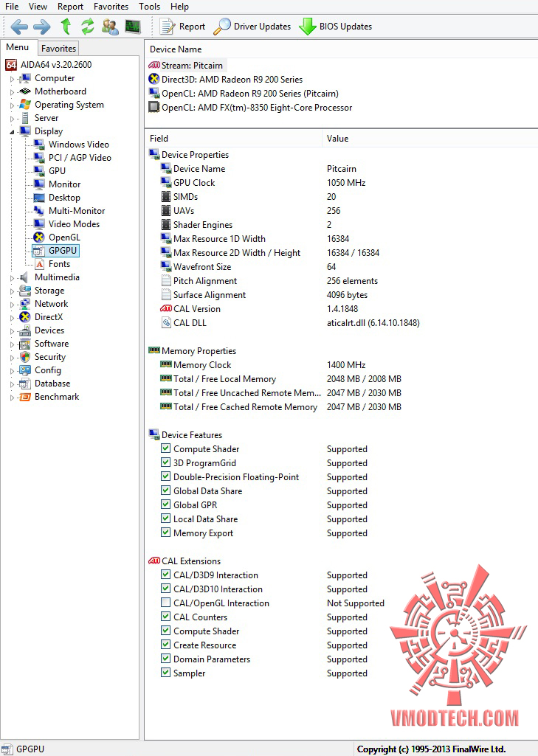Screen dimensions: 538x756
Task: Open the Help menu
Action: coord(179,6)
